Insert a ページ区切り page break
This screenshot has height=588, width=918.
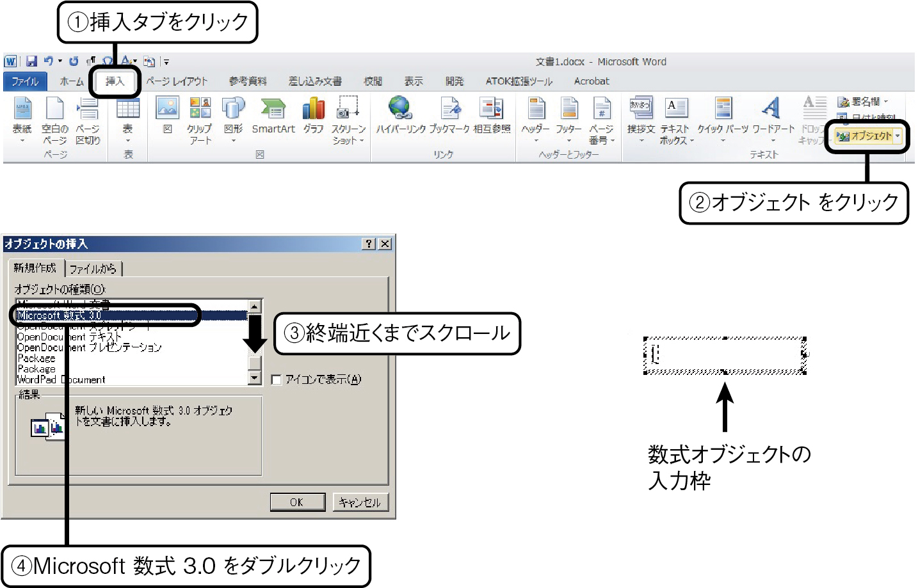[88, 120]
